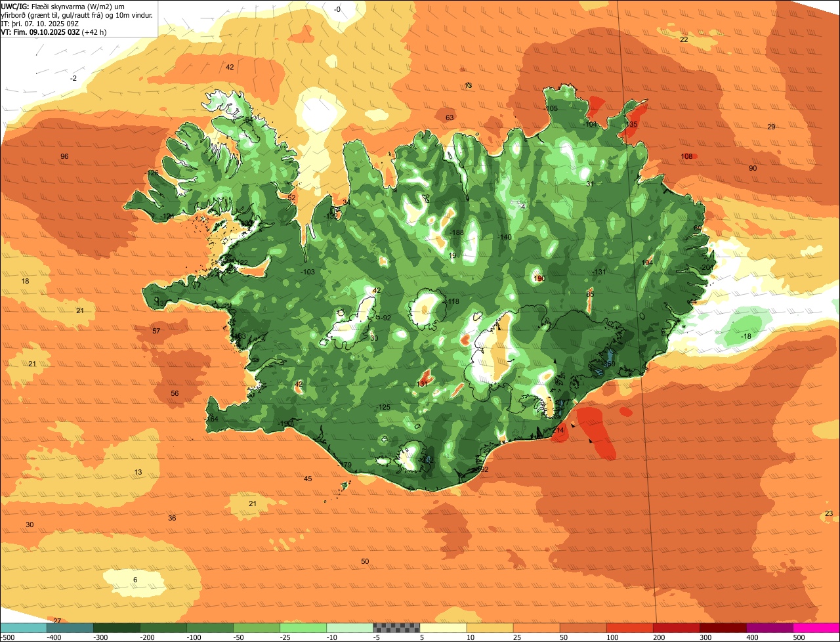Select the dark maroon legend swatch between 300 and 400
Viewport: 840px width, 642px height.
723,628
